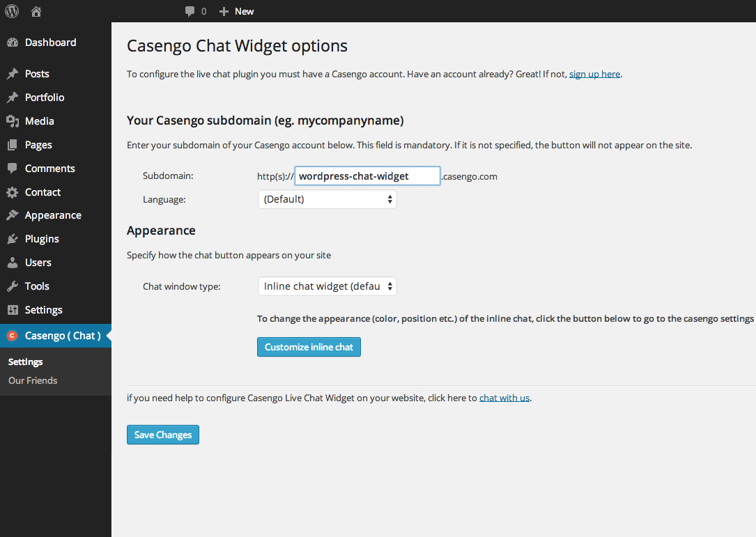Image resolution: width=756 pixels, height=537 pixels.
Task: Open the site home icon
Action: (x=36, y=11)
